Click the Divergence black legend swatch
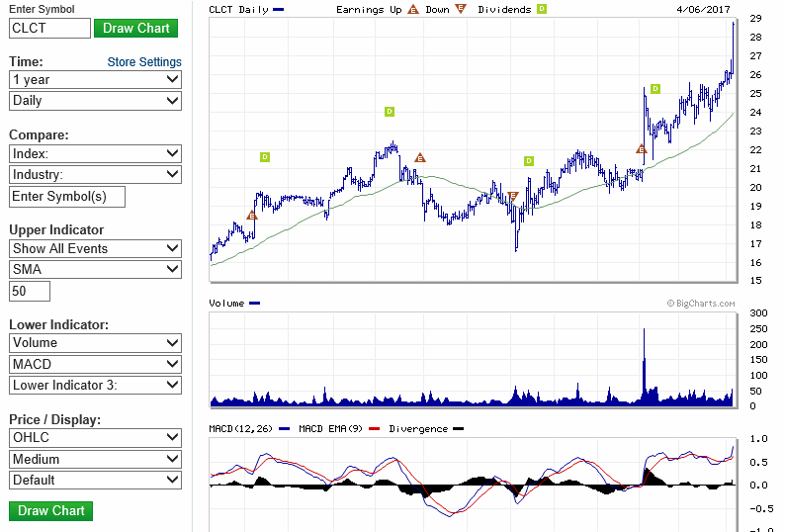Screen dimensions: 785x532 458,429
